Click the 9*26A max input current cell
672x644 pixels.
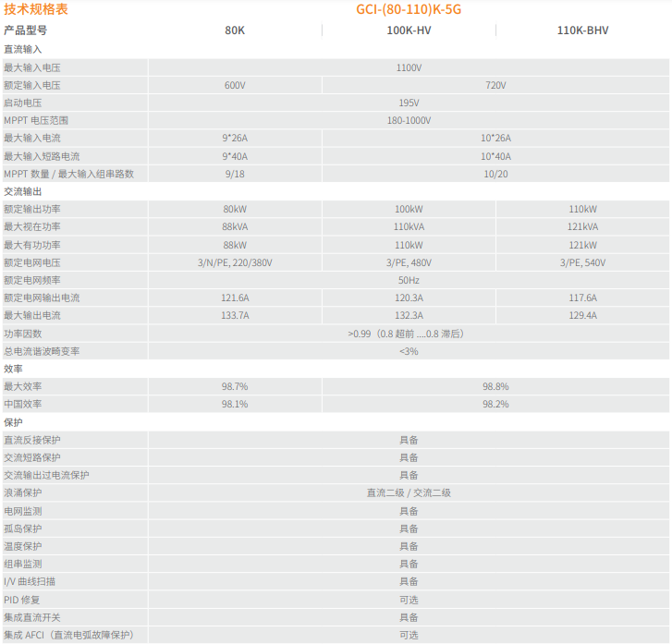[235, 138]
